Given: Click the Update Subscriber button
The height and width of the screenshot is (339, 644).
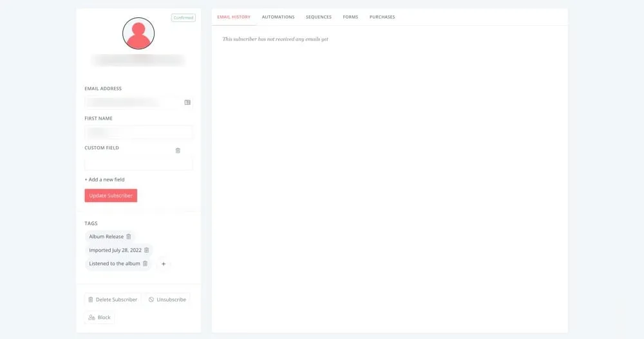Looking at the screenshot, I should coord(111,196).
